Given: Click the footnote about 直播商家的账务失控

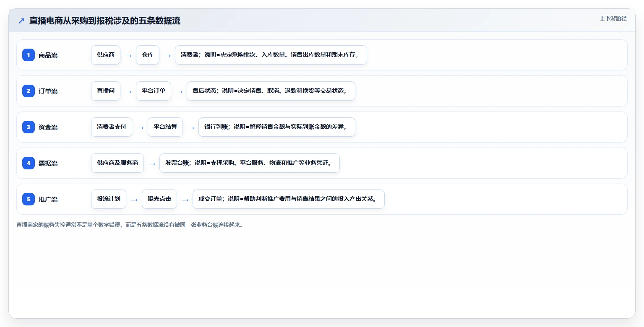Looking at the screenshot, I should pyautogui.click(x=130, y=225).
